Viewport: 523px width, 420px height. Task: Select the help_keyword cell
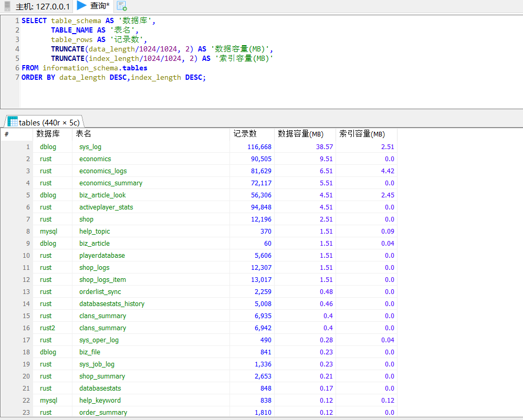[151, 401]
